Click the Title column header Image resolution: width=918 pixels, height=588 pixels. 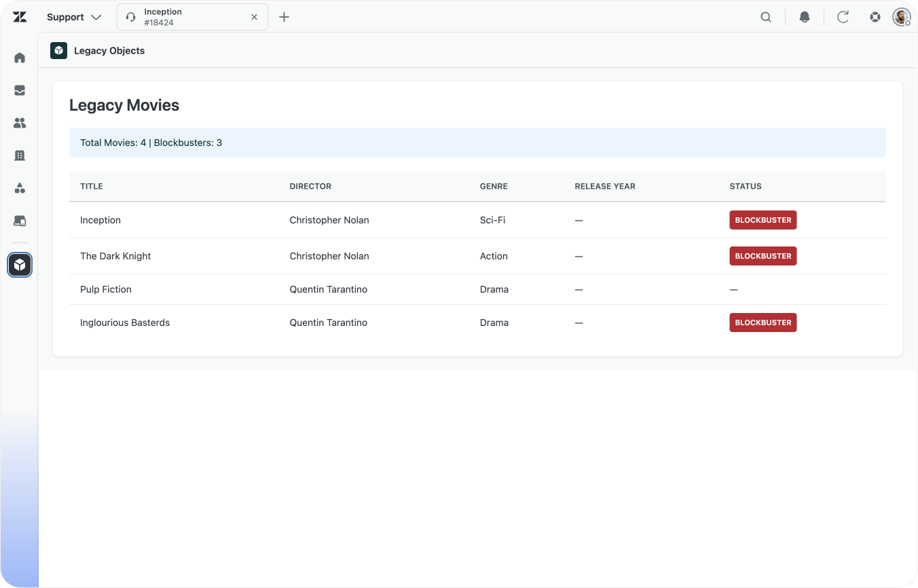92,186
